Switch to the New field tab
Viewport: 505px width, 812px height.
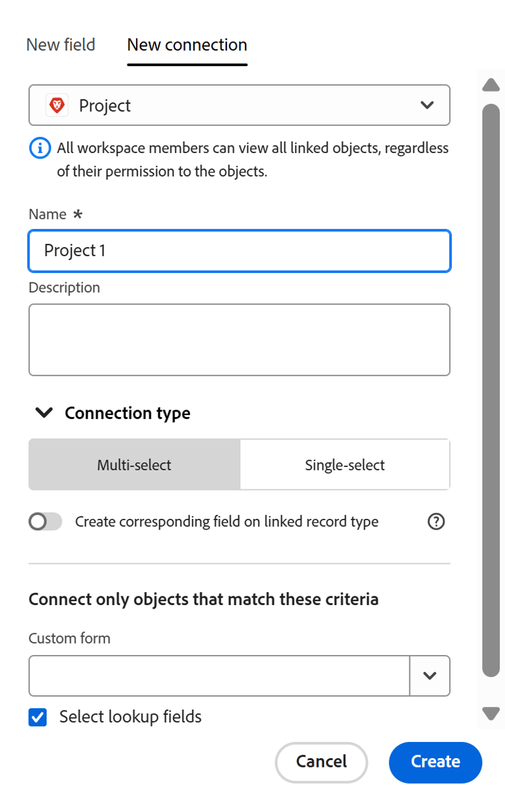(x=60, y=44)
